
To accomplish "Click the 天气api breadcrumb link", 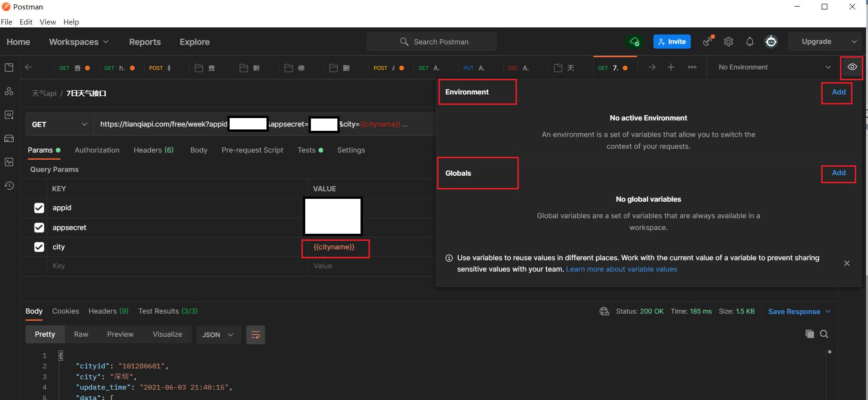I will click(x=44, y=94).
